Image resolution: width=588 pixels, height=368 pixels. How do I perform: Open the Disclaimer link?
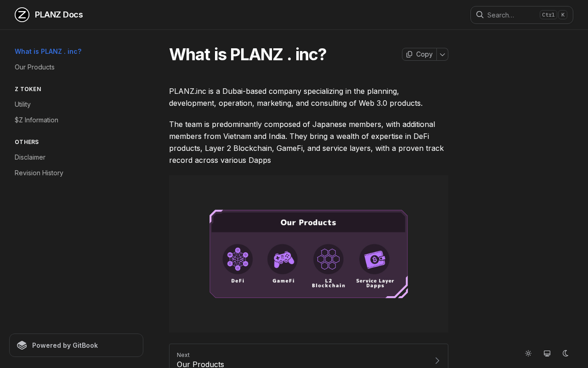click(30, 157)
